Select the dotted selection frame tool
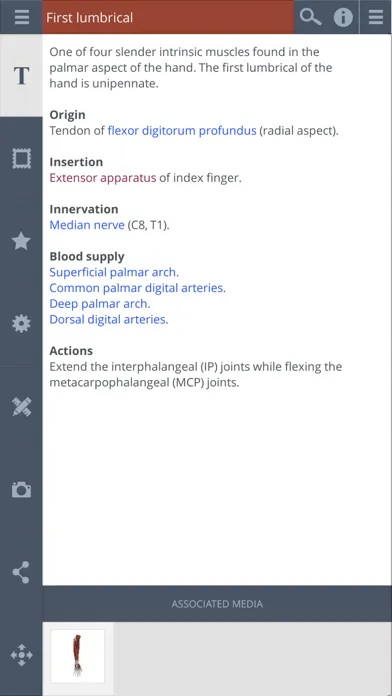 (21, 158)
